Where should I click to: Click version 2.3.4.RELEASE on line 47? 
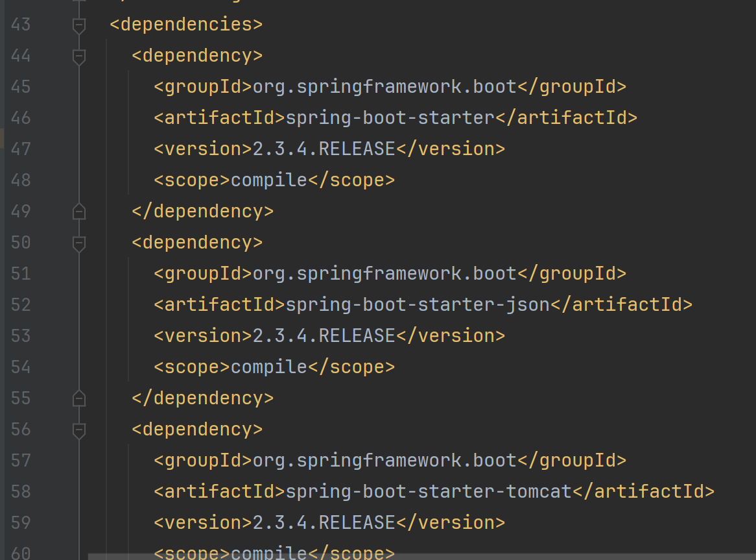[x=324, y=149]
